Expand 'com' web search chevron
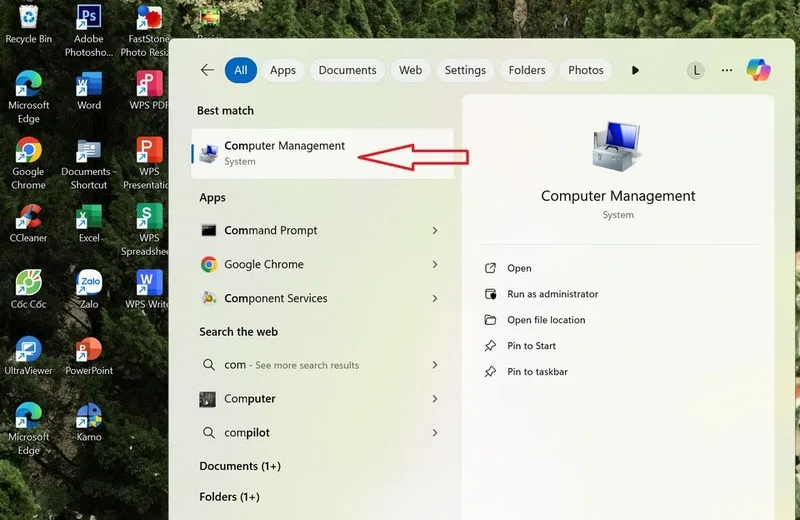The image size is (800, 520). (x=435, y=365)
